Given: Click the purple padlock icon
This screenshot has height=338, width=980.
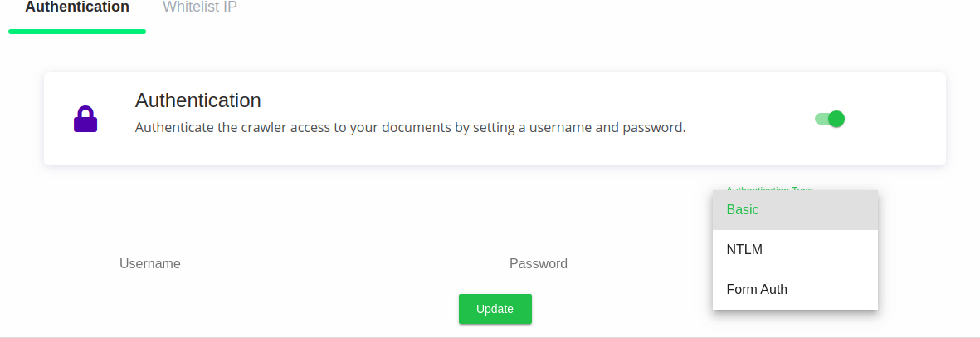Looking at the screenshot, I should pos(85,119).
